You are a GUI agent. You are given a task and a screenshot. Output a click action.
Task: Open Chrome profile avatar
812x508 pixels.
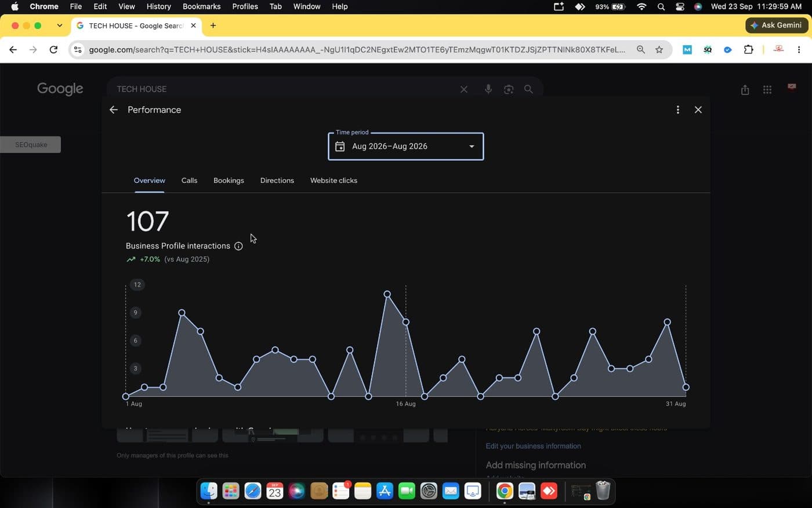tap(778, 50)
